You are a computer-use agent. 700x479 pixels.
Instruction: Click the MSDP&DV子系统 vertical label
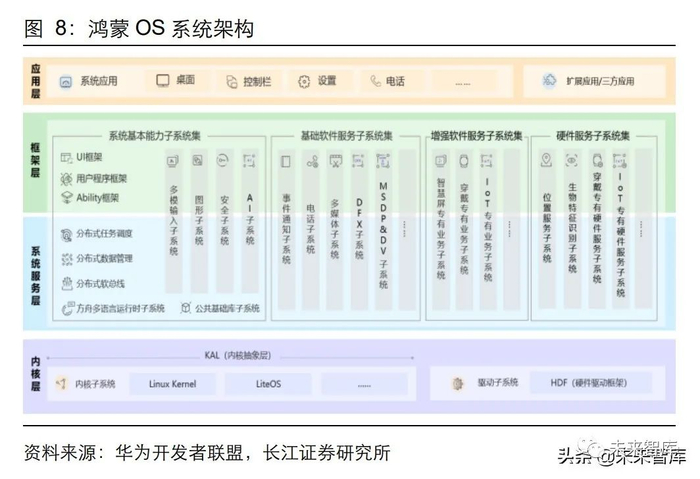[x=383, y=235]
